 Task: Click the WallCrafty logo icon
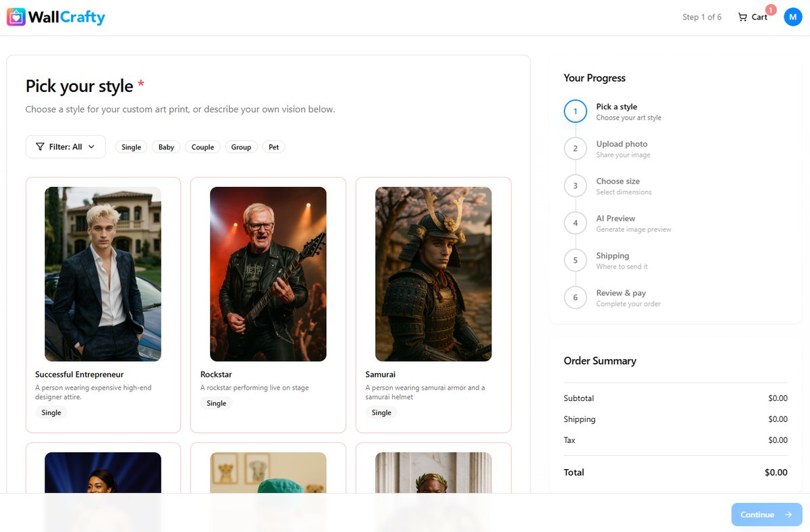[x=15, y=16]
